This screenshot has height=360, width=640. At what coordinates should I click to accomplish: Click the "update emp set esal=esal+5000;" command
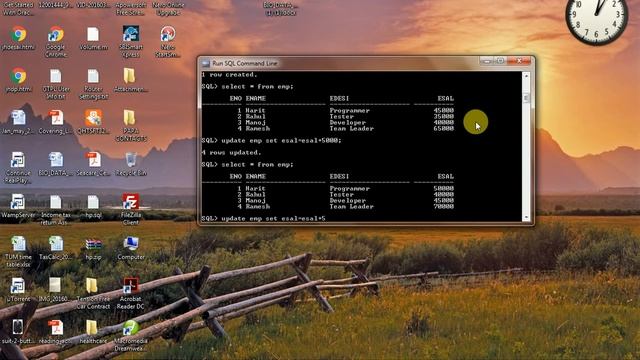281,140
